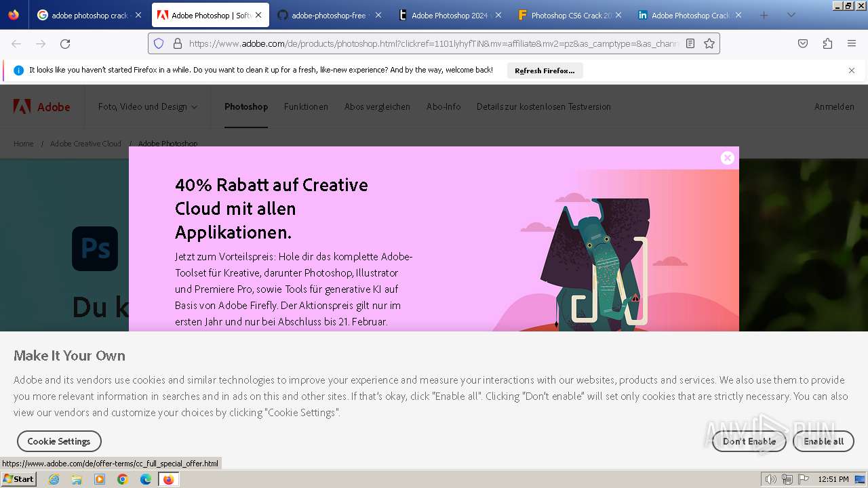Click the 40% Rabatt auf Creative Cloud heading

(271, 209)
